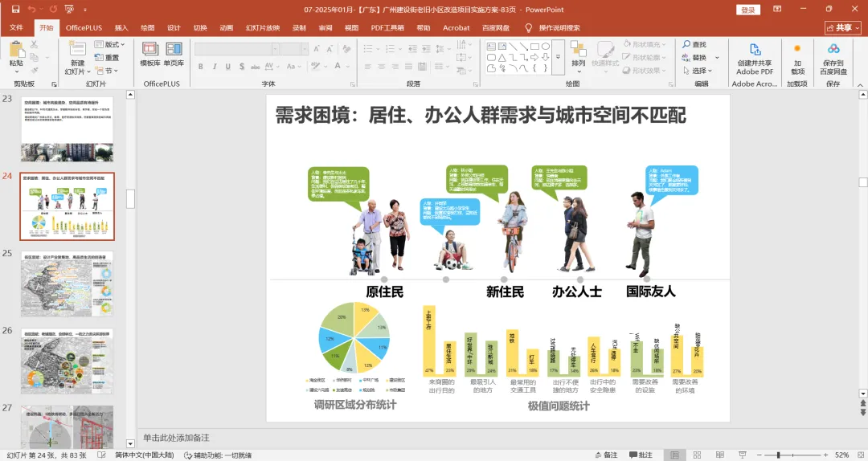Screen dimensions: 868x461
Task: Switch to Slide Sorter view icon
Action: coord(697,455)
